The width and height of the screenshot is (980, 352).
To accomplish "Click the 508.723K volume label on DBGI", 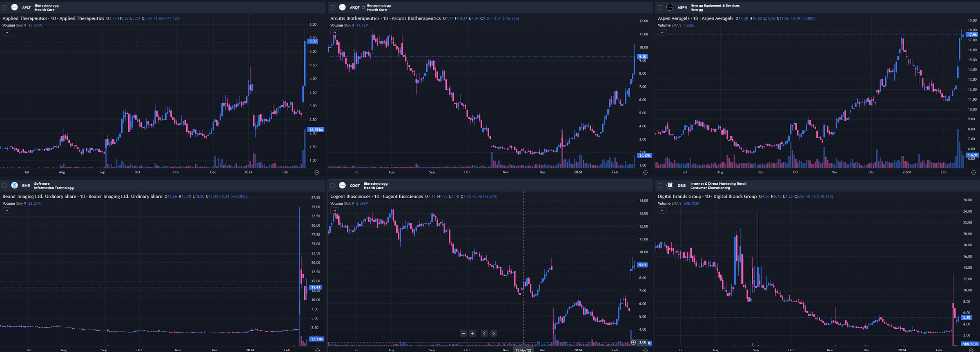I will [970, 344].
